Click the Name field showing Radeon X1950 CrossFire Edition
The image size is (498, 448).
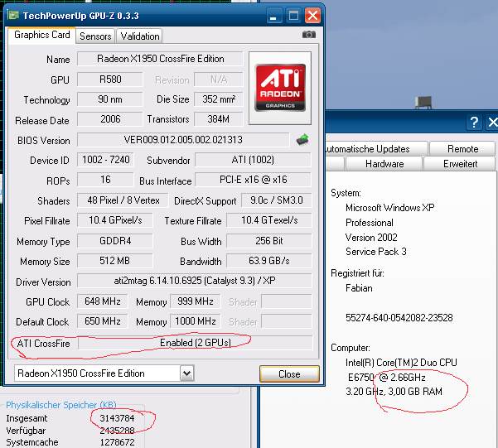[161, 59]
